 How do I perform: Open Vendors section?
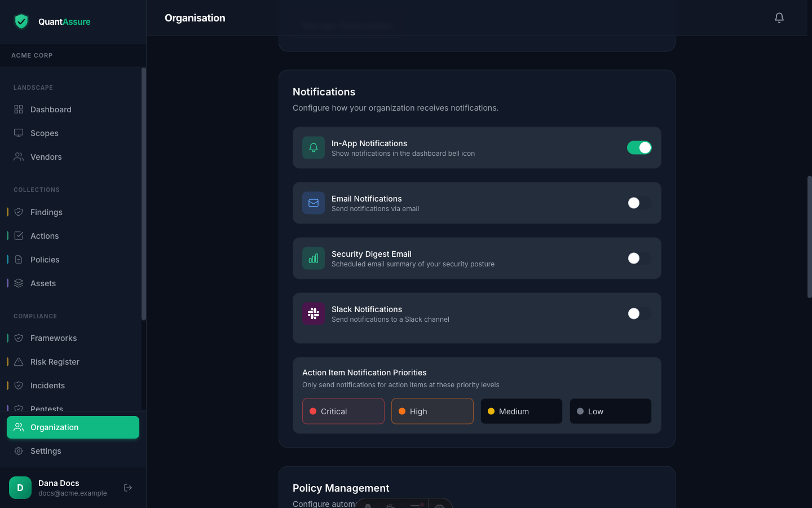tap(73, 156)
